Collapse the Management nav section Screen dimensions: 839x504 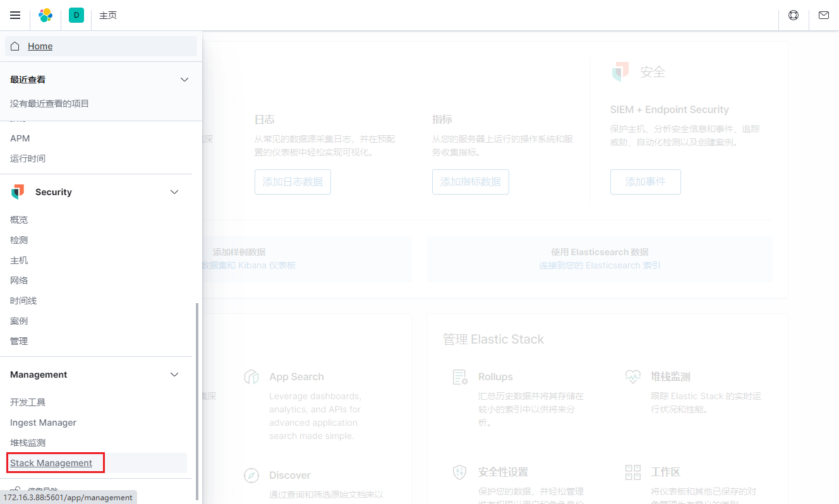tap(174, 375)
